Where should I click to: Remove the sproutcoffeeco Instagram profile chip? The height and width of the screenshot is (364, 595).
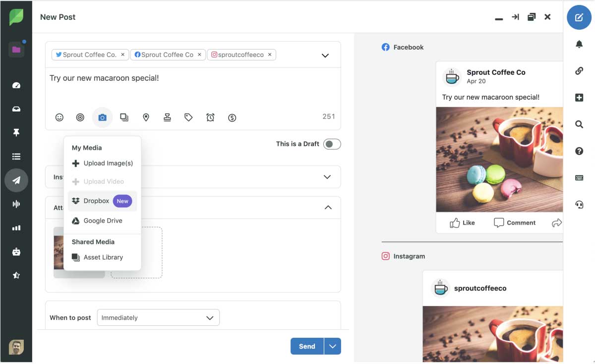pos(270,55)
